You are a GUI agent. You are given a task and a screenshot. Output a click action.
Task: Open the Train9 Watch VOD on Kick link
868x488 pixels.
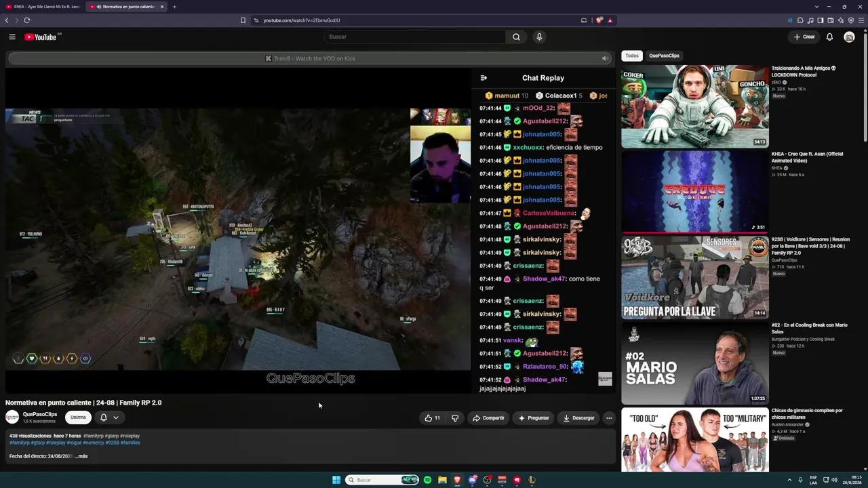point(310,58)
